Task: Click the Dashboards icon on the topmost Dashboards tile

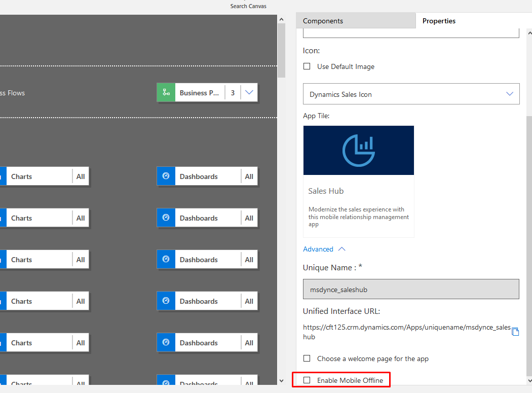Action: 166,176
